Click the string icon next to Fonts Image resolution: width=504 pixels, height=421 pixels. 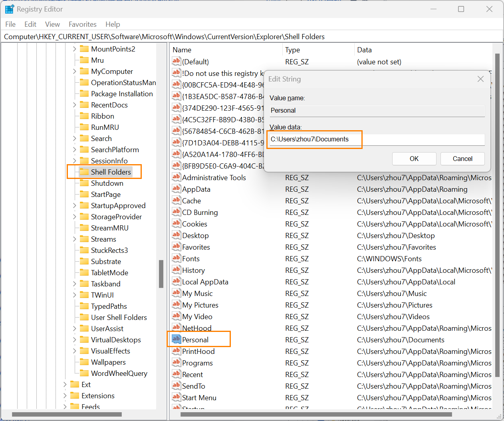176,258
